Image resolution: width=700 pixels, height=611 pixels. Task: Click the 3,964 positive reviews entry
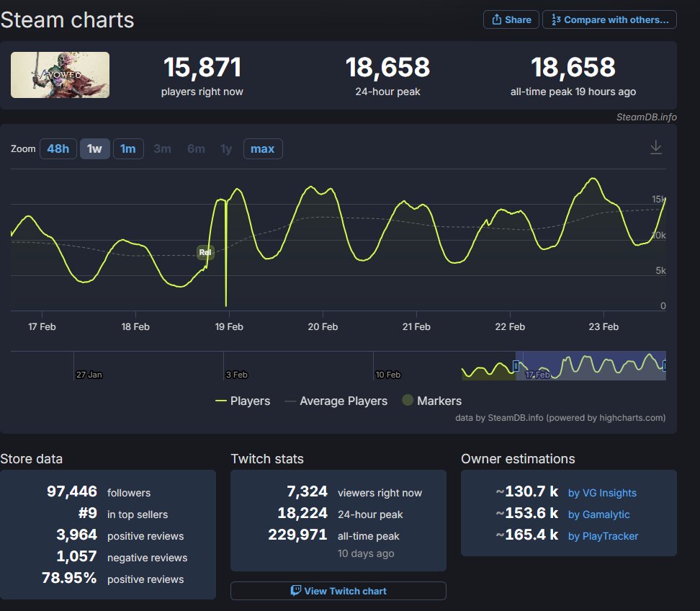[120, 535]
